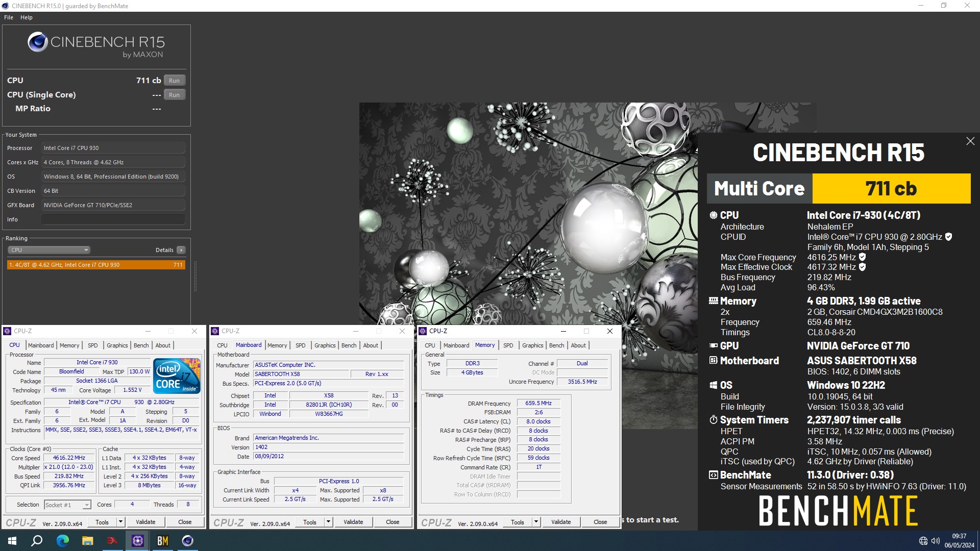
Task: Open Ranking Details arrow button
Action: click(x=181, y=250)
